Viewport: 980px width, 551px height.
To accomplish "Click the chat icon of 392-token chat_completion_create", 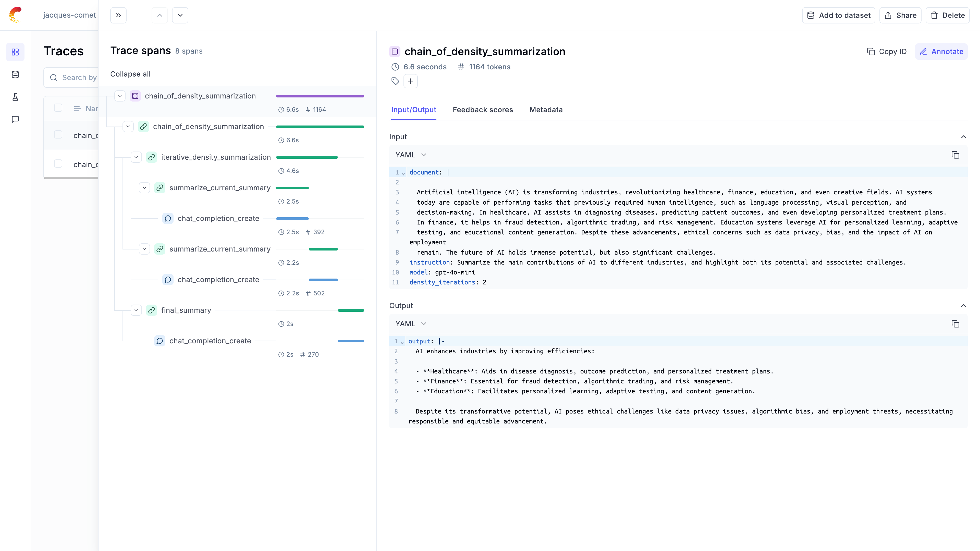I will [x=168, y=218].
